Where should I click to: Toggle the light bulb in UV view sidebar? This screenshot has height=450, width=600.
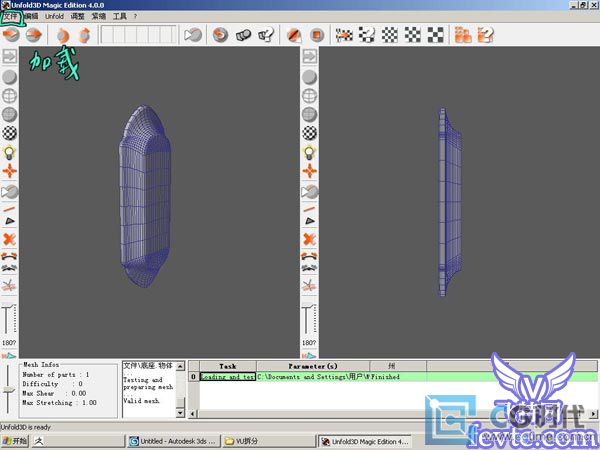point(310,153)
